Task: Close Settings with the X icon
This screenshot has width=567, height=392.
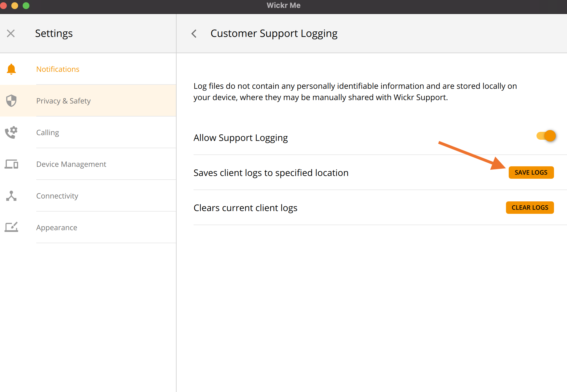Action: click(x=11, y=33)
